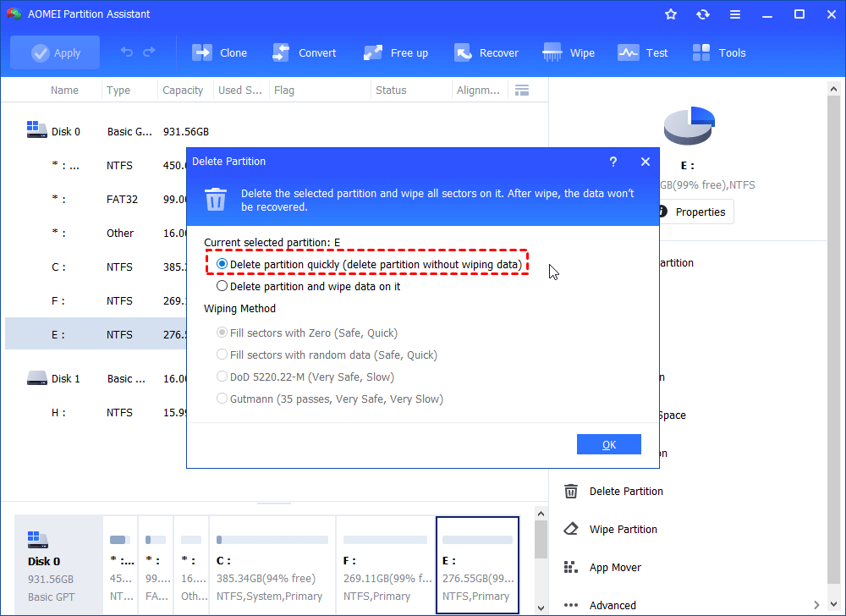Click the star favorite icon in title bar
The image size is (846, 616).
671,14
